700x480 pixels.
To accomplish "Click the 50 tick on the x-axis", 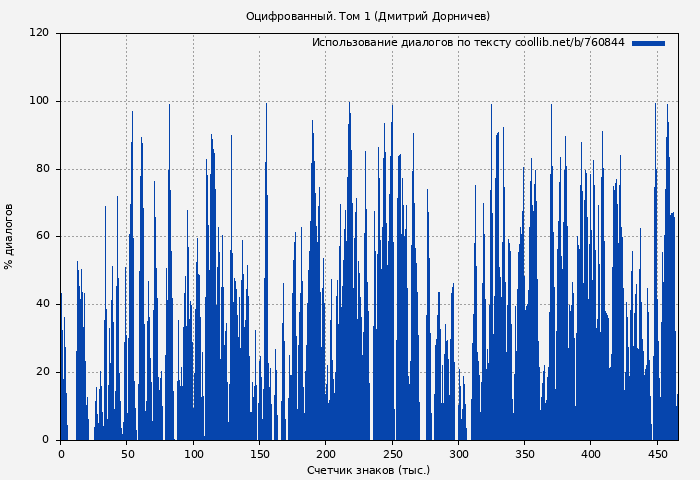I will (127, 454).
